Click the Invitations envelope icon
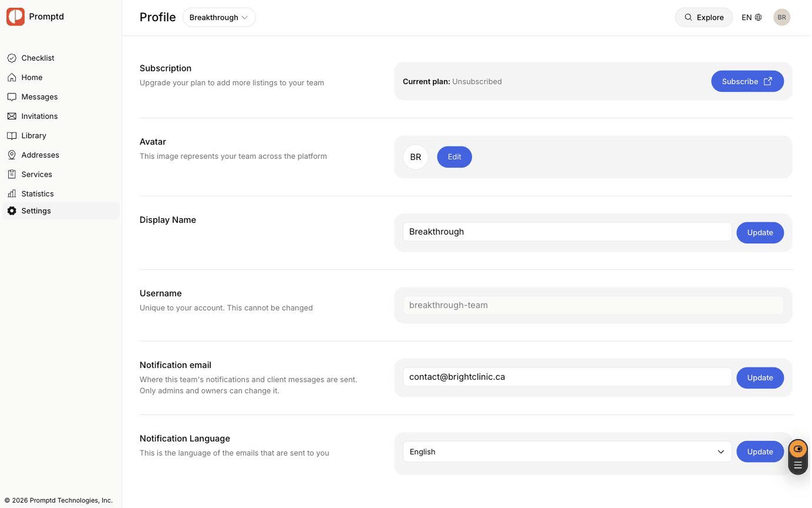812x508 pixels. coord(12,116)
